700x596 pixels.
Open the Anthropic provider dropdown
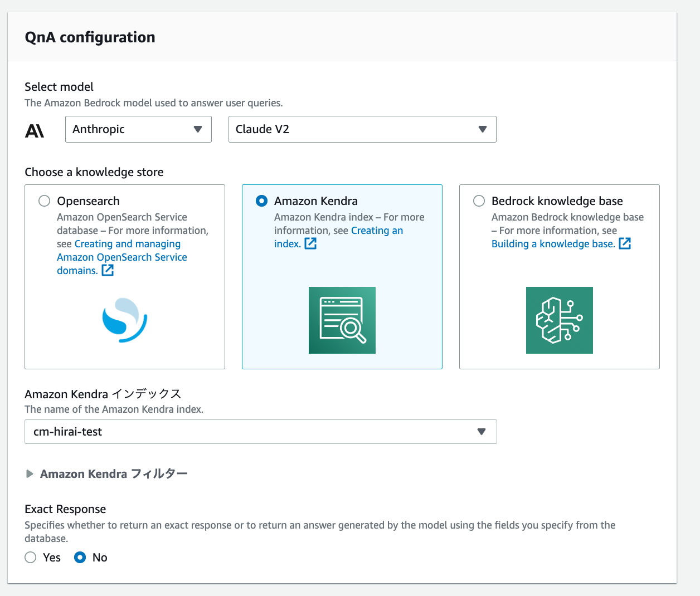(138, 129)
